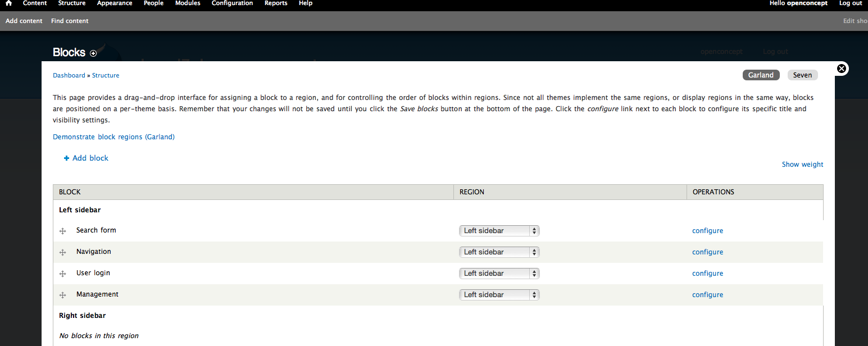Image resolution: width=868 pixels, height=346 pixels.
Task: Show weight values for blocks
Action: tap(802, 164)
